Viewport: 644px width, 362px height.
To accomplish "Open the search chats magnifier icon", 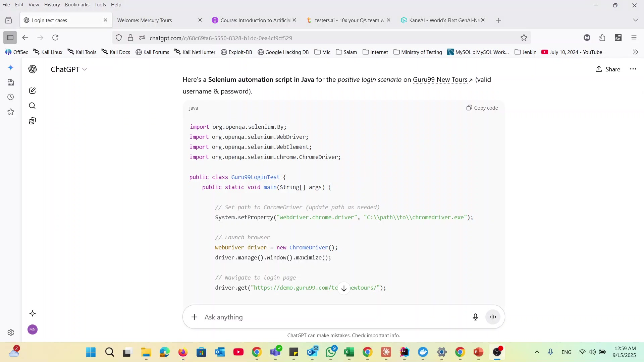I will (x=32, y=106).
